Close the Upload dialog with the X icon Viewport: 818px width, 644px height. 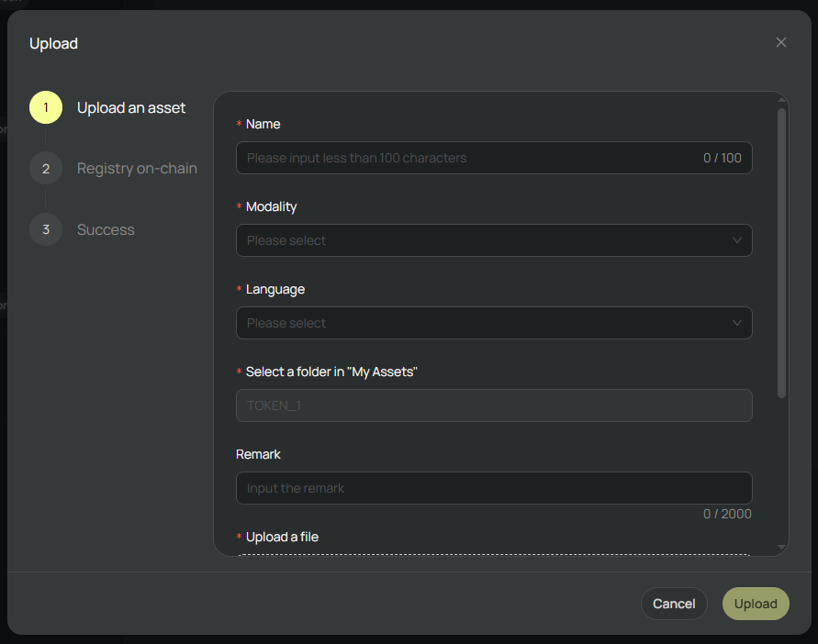click(x=781, y=42)
